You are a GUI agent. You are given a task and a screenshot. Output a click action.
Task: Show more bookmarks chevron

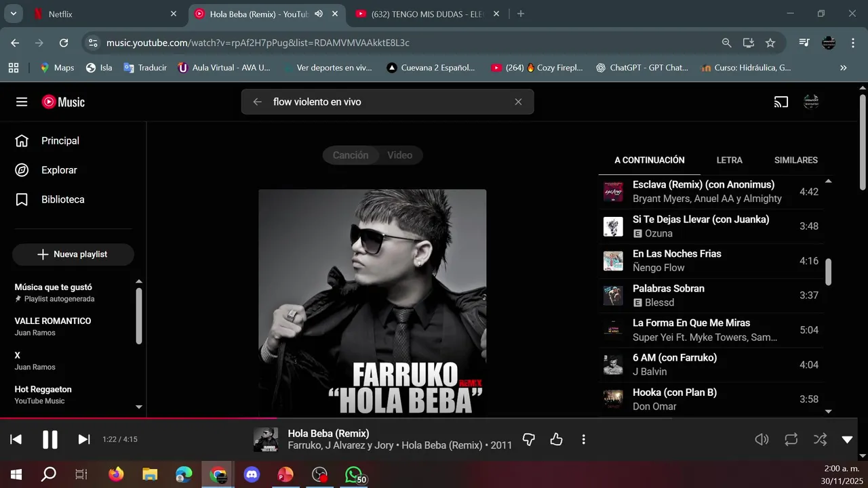pos(844,68)
